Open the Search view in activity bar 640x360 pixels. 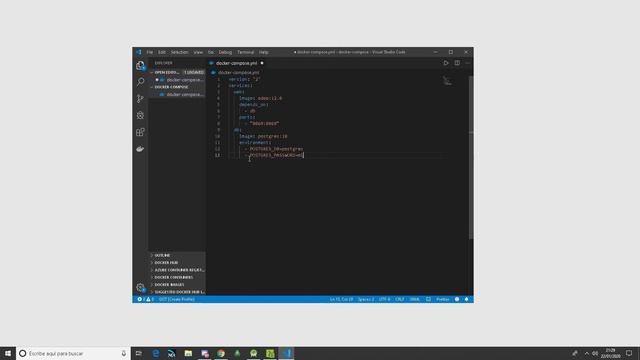140,82
